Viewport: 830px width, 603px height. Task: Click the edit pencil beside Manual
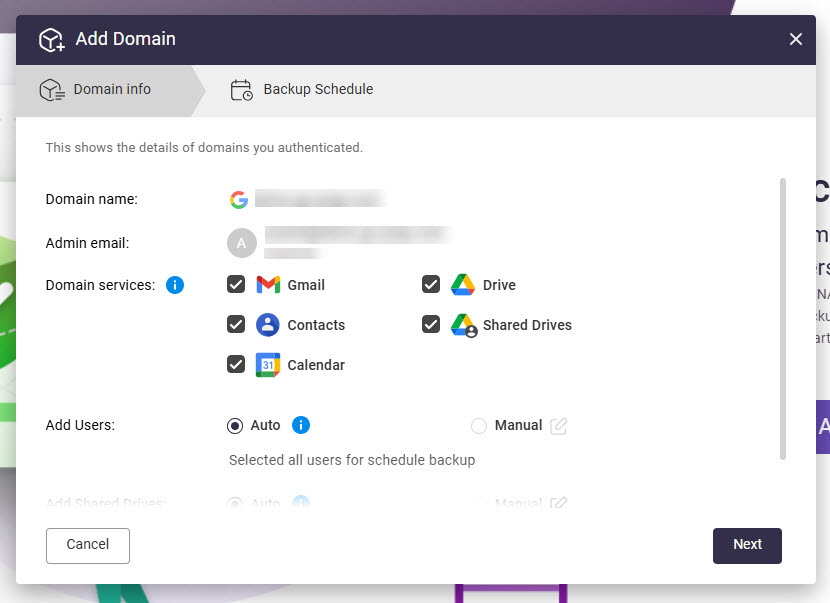click(x=559, y=426)
